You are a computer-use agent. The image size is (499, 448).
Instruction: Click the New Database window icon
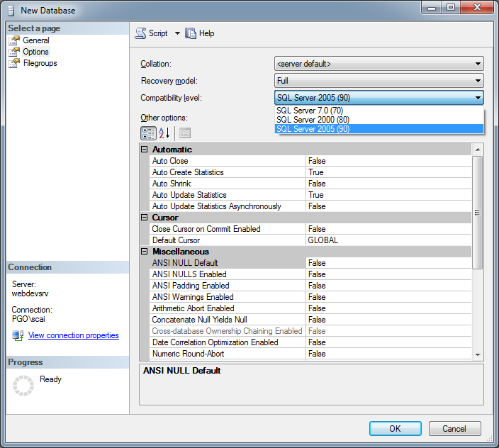pyautogui.click(x=11, y=11)
